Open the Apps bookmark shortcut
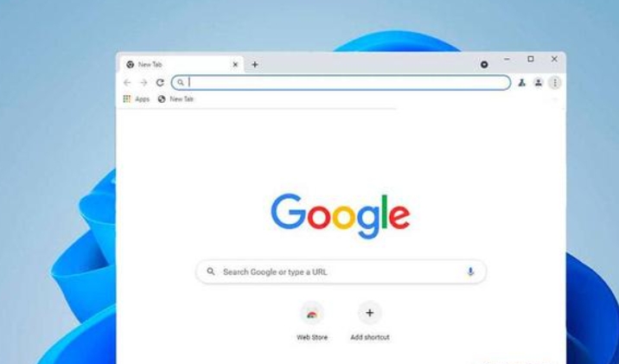 click(x=137, y=99)
